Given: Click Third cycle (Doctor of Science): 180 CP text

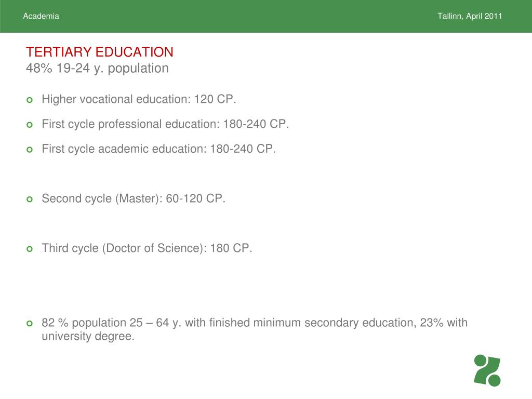Looking at the screenshot, I should (147, 248).
